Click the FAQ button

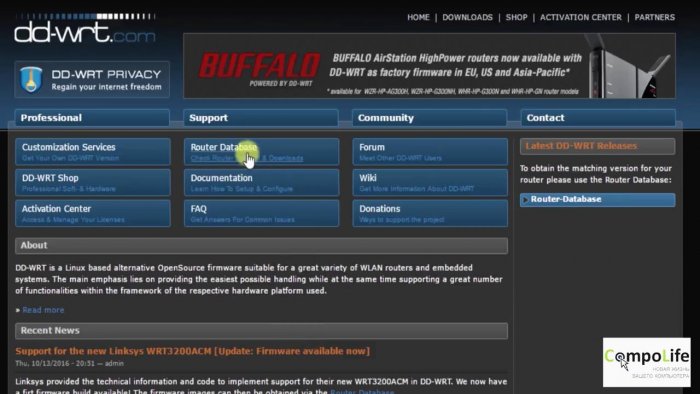(x=261, y=213)
